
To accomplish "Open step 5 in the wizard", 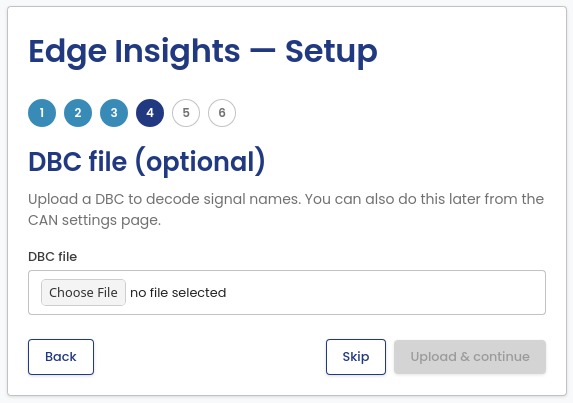I will tap(186, 113).
